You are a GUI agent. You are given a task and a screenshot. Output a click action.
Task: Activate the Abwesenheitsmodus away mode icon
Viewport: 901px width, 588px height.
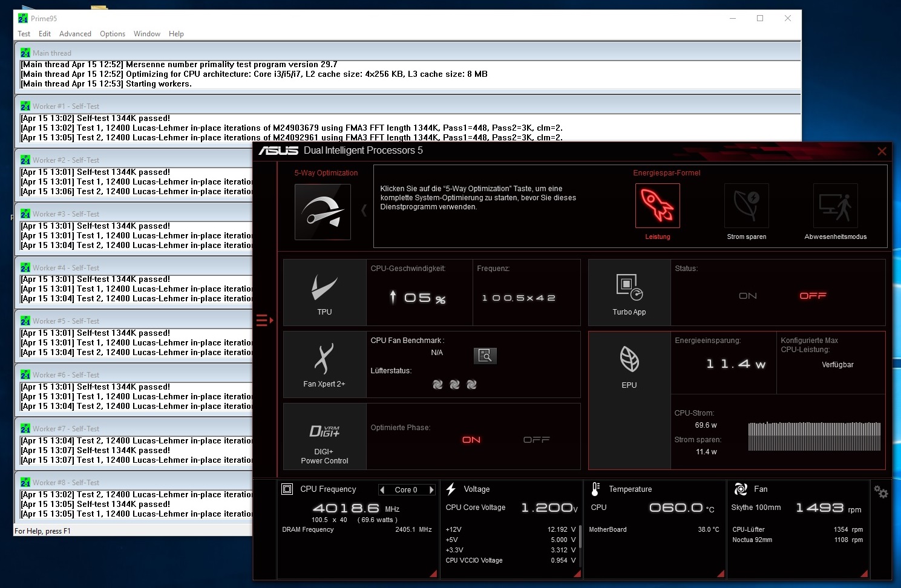pos(835,206)
